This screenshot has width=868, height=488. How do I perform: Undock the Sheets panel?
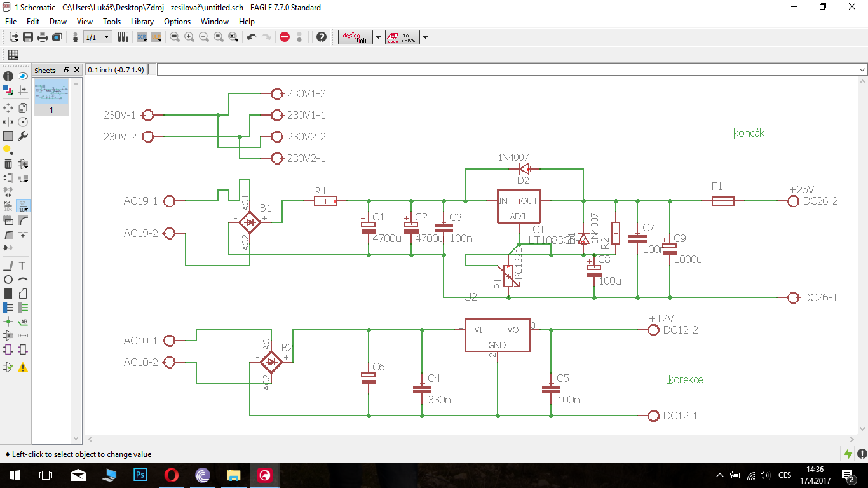pos(67,70)
